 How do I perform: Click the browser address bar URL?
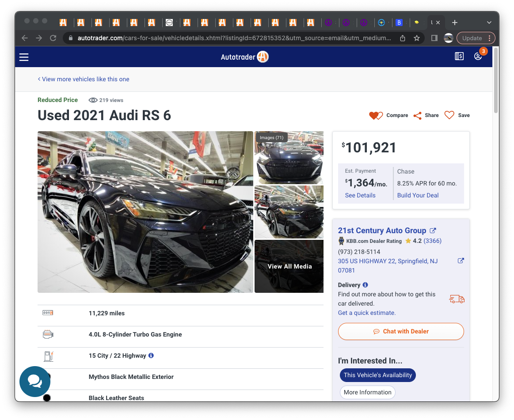234,38
